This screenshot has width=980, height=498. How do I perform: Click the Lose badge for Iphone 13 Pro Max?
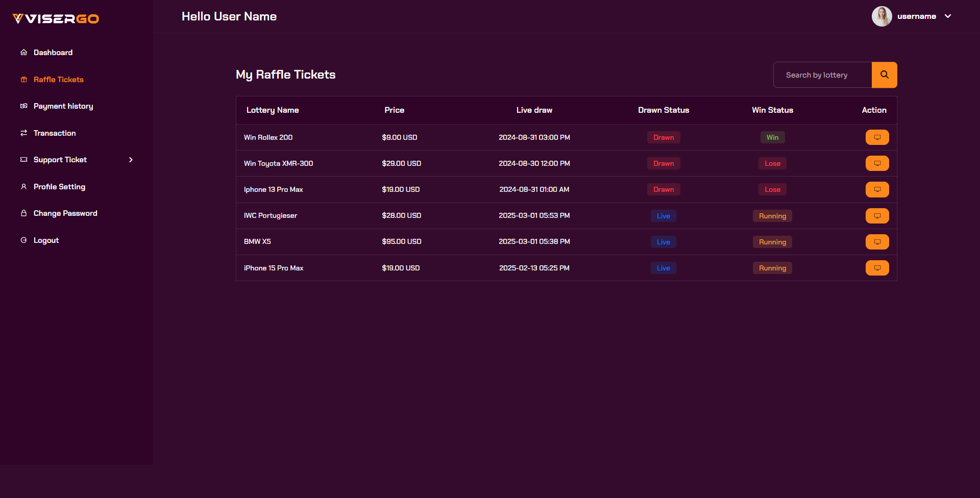(772, 189)
